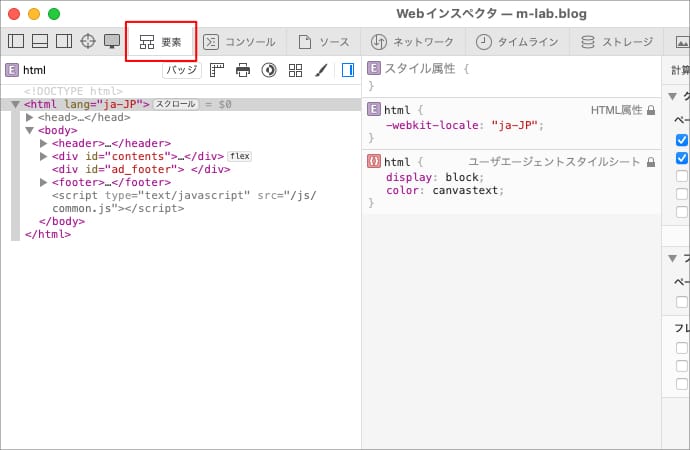690x450 pixels.
Task: Dock the inspector to the right side
Action: pyautogui.click(x=64, y=41)
